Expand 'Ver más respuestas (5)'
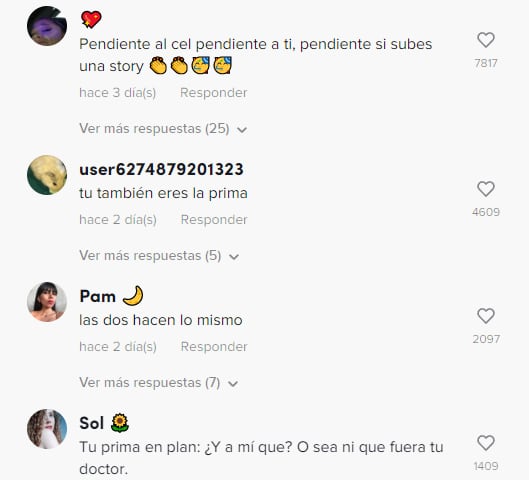529x480 pixels. [159, 256]
